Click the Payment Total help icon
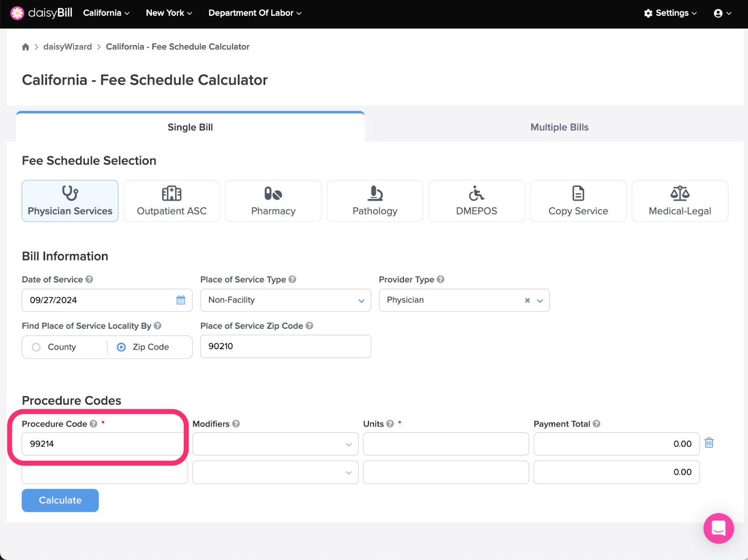This screenshot has width=748, height=560. click(597, 424)
